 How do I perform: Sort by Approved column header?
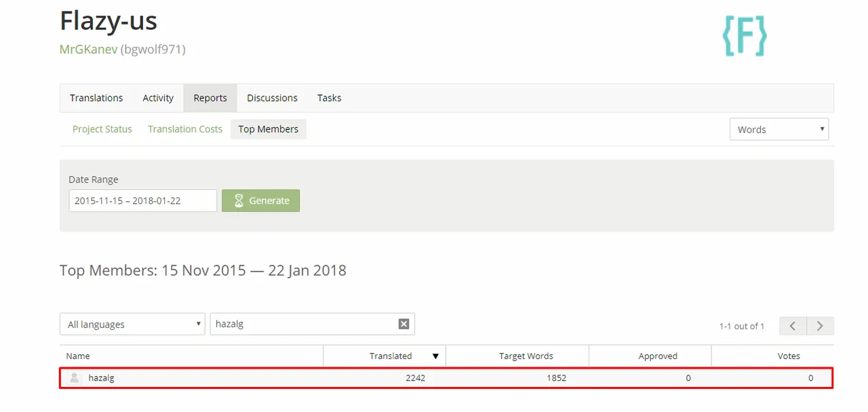pyautogui.click(x=658, y=356)
